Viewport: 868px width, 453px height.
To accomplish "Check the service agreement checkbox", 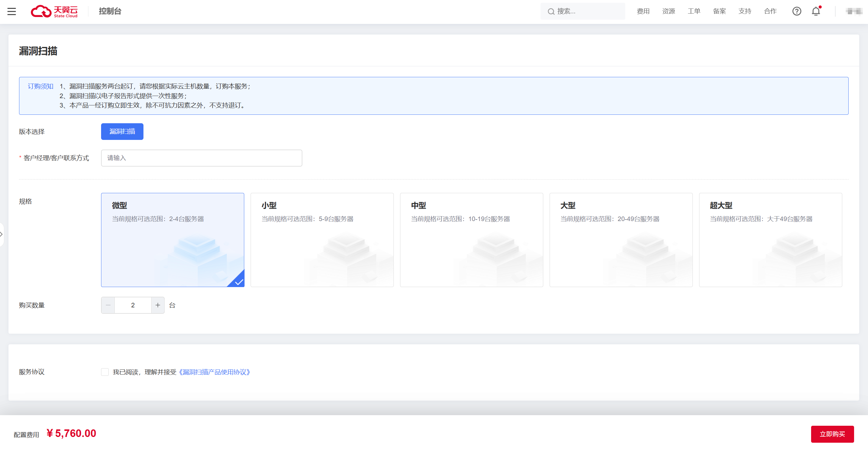I will (x=105, y=372).
